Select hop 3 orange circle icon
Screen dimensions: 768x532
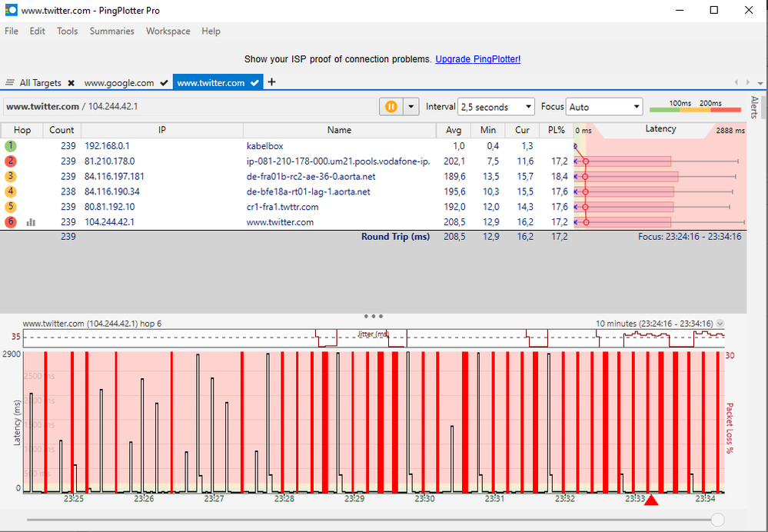(x=11, y=176)
